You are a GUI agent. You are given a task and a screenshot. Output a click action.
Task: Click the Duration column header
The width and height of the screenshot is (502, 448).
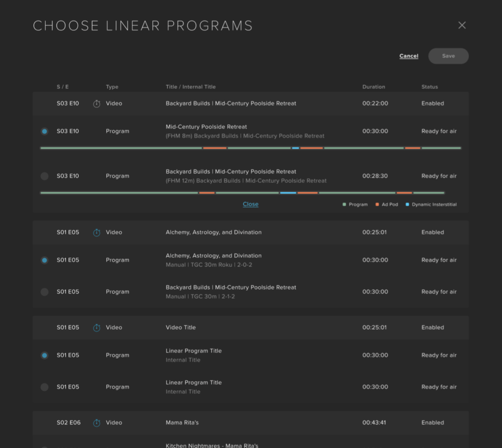[373, 87]
